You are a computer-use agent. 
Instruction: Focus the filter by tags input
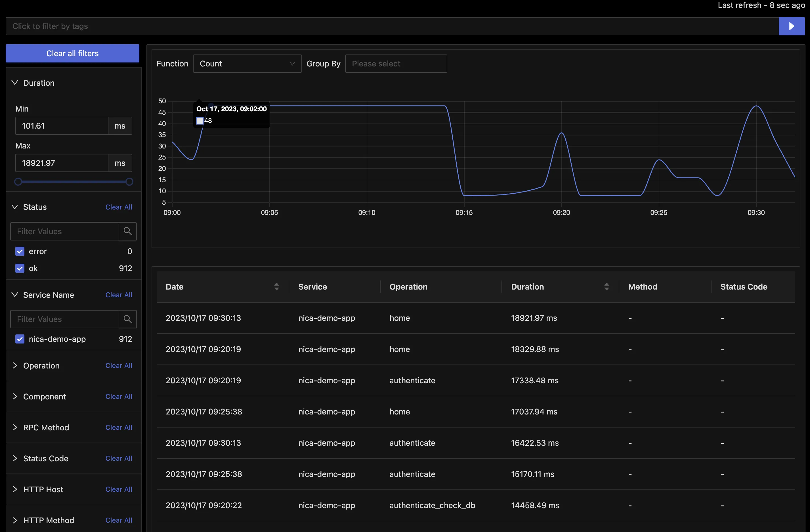pyautogui.click(x=392, y=26)
